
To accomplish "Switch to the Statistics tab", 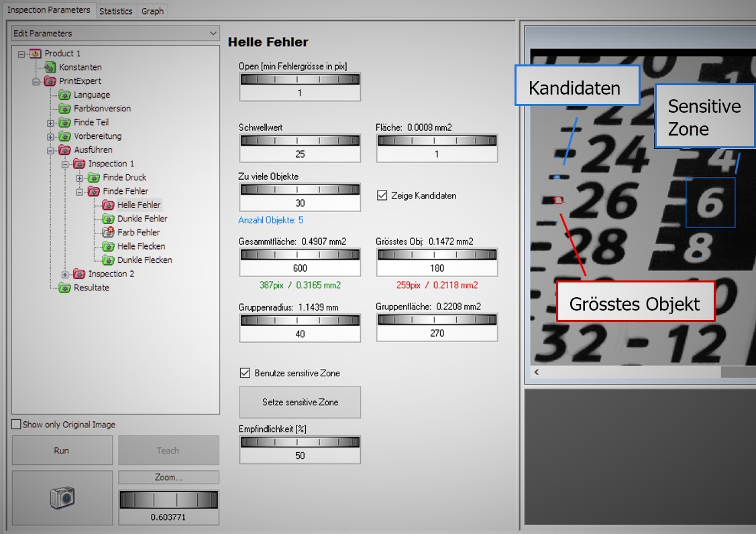I will (115, 11).
